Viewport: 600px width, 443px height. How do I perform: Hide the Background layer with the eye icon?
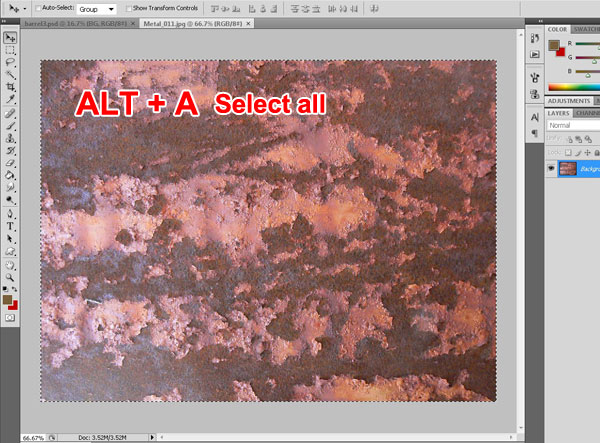click(x=552, y=169)
